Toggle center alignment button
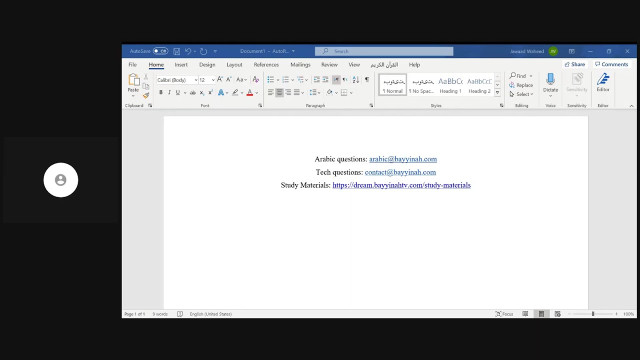This screenshot has width=640, height=360. 279,93
